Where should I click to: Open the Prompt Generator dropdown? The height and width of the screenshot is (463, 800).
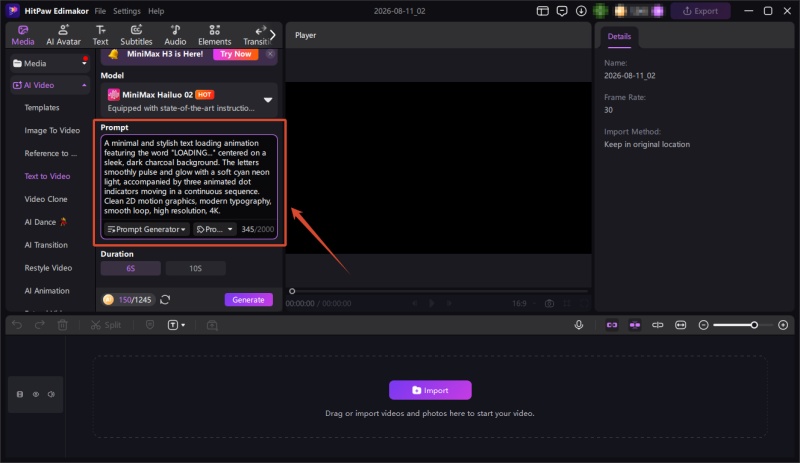146,229
